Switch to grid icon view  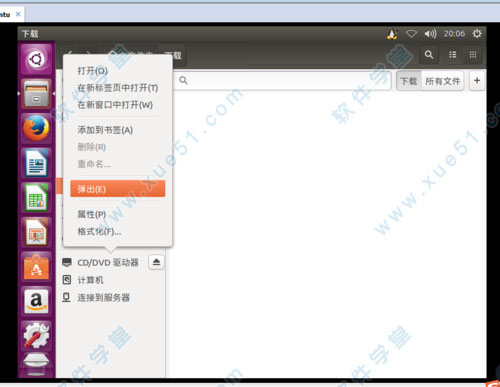point(473,55)
